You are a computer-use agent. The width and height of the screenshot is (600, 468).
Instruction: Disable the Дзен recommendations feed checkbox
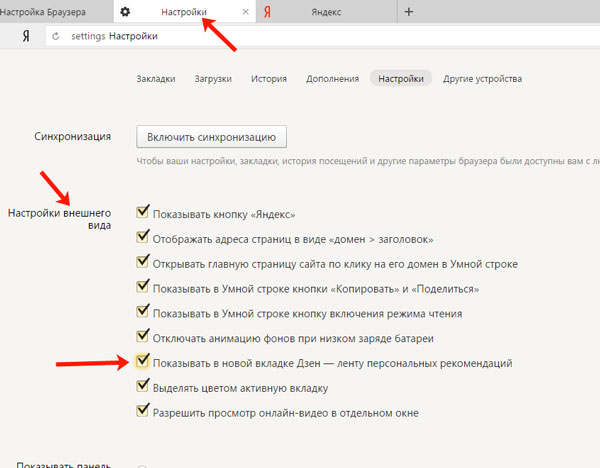pos(143,362)
